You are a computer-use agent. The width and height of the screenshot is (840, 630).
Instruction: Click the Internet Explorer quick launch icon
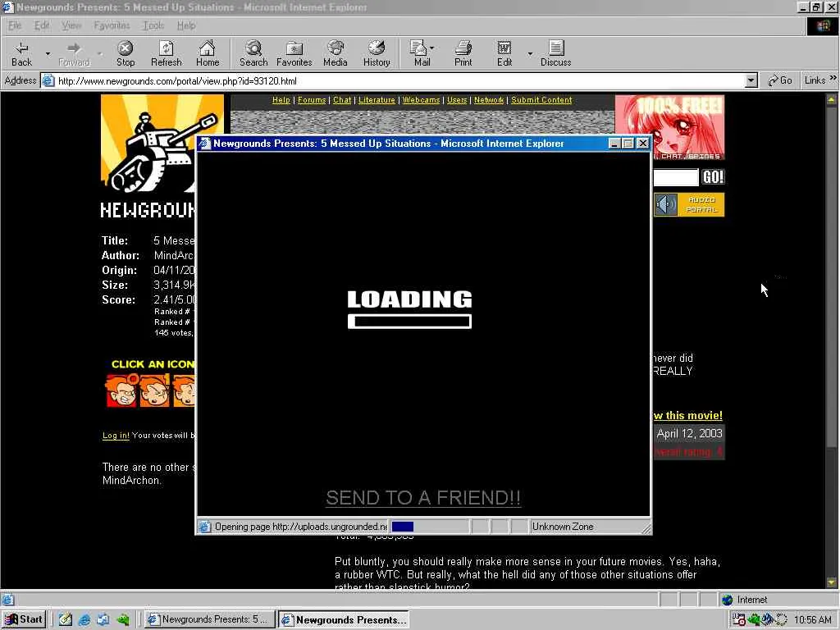(84, 620)
